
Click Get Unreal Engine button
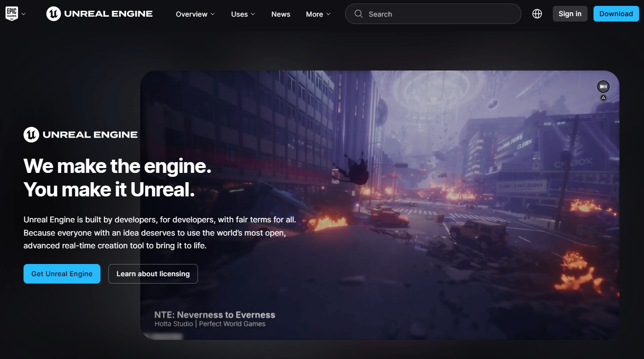[x=62, y=274]
